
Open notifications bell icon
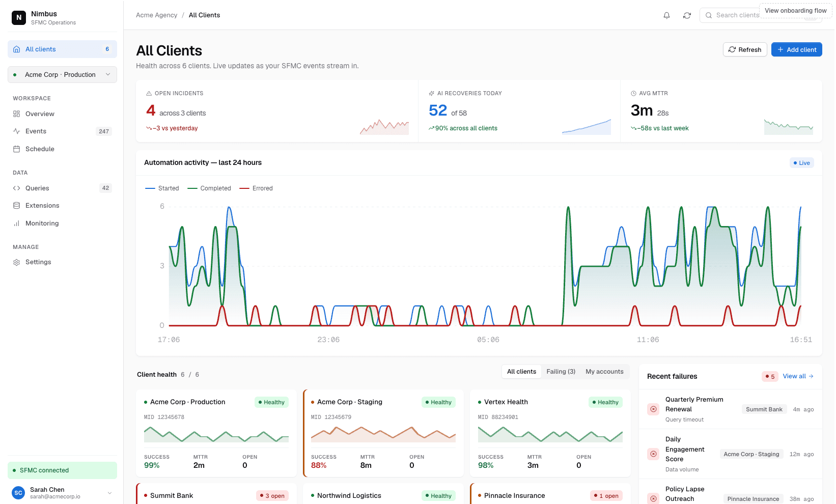(666, 15)
